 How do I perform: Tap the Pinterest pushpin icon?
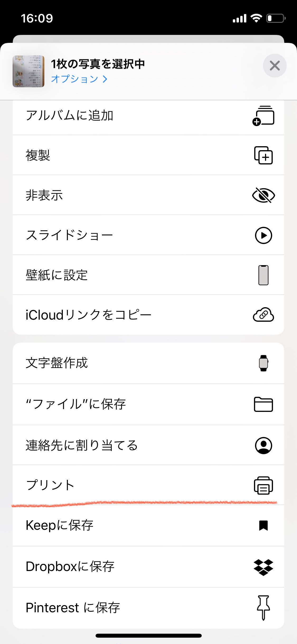pos(263,608)
